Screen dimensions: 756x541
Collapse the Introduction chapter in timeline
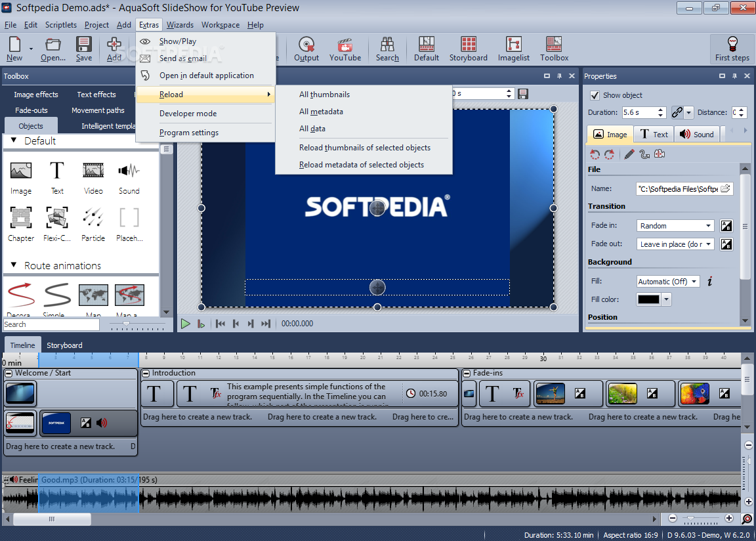pyautogui.click(x=146, y=374)
